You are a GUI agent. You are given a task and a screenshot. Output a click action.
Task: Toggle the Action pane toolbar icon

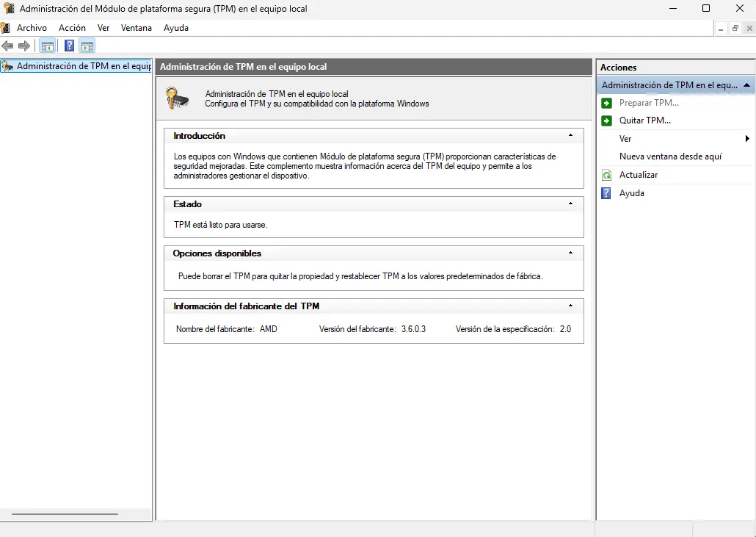87,46
